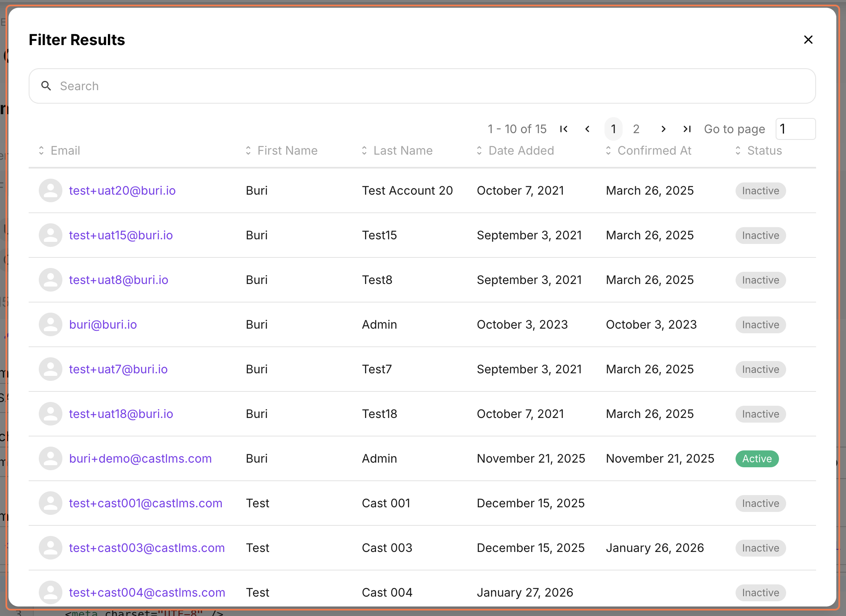Screen dimensions: 846x616
Task: Click avatar icon for test+cast003@castlms.com
Action: tap(51, 548)
